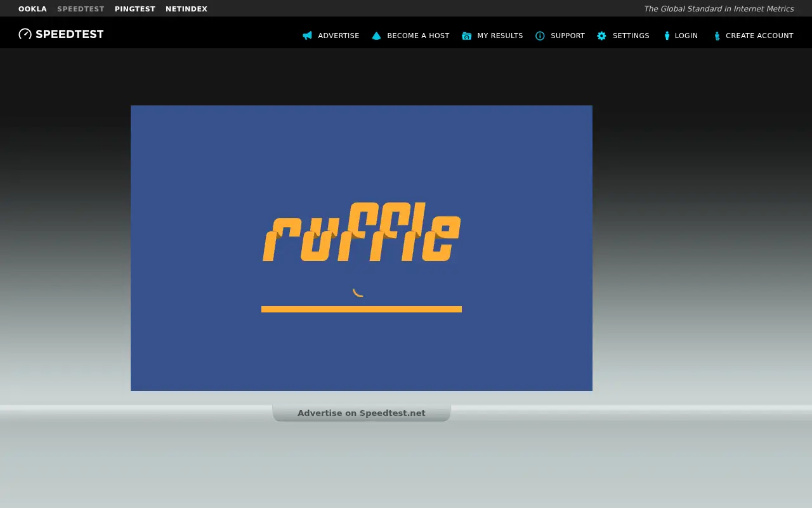Open the NETINDEX top menu item
This screenshot has height=508, width=812.
pyautogui.click(x=187, y=9)
